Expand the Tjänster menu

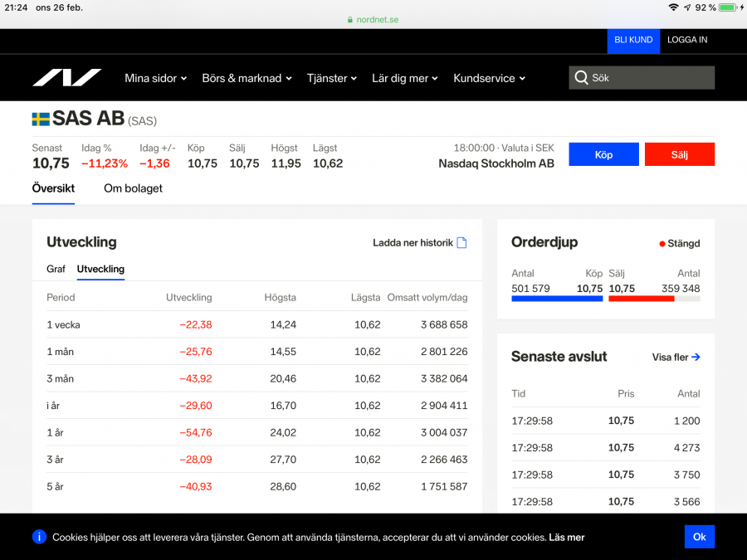(x=331, y=78)
